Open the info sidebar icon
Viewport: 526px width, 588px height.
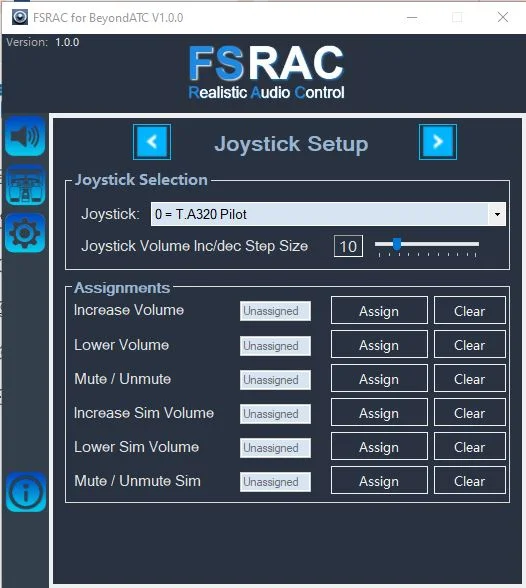(x=26, y=492)
